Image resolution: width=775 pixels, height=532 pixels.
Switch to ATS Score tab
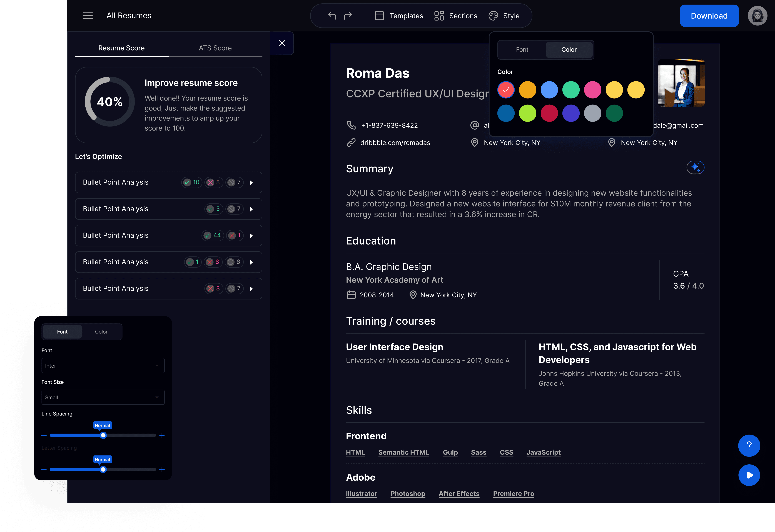(x=215, y=48)
